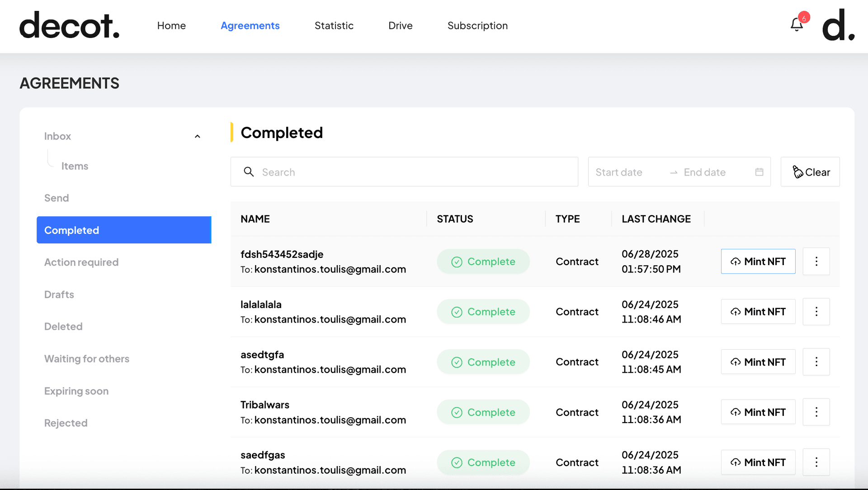Screen dimensions: 868x490
Task: Open the date range calendar icon
Action: (x=759, y=172)
